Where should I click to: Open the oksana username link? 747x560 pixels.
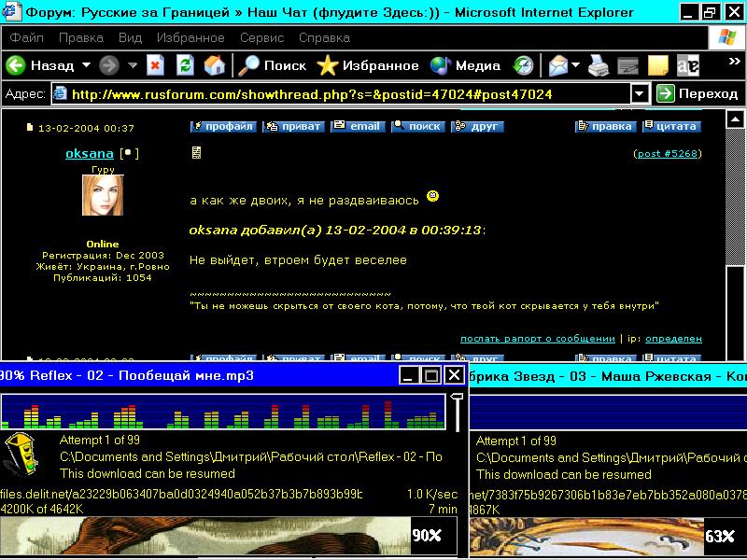(x=90, y=153)
